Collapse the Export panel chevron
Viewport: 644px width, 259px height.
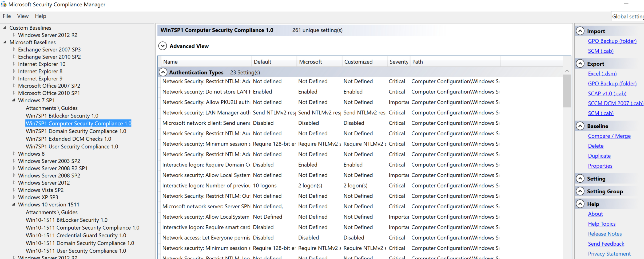pos(580,64)
